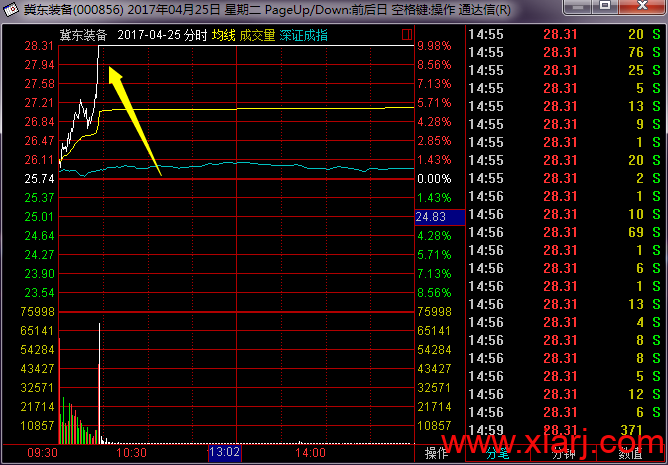Click the 冀东装备 stock name above the chart
Image resolution: width=668 pixels, height=465 pixels.
coord(83,35)
